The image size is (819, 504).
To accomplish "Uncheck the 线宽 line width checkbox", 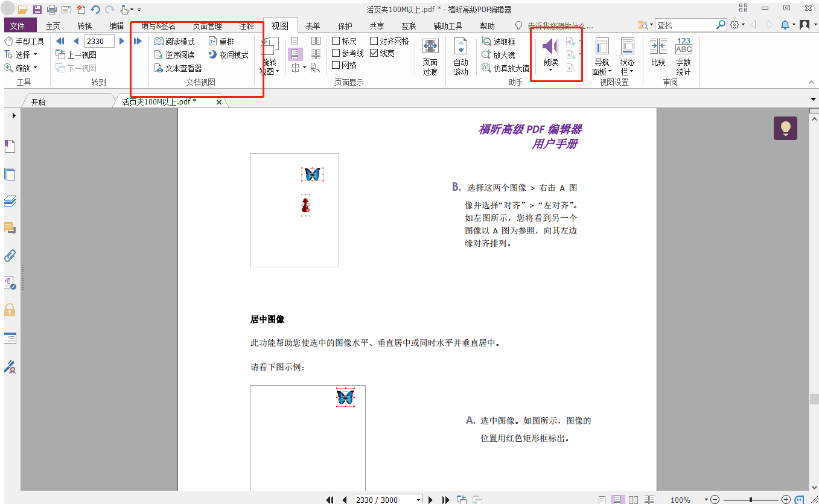I will (x=375, y=53).
